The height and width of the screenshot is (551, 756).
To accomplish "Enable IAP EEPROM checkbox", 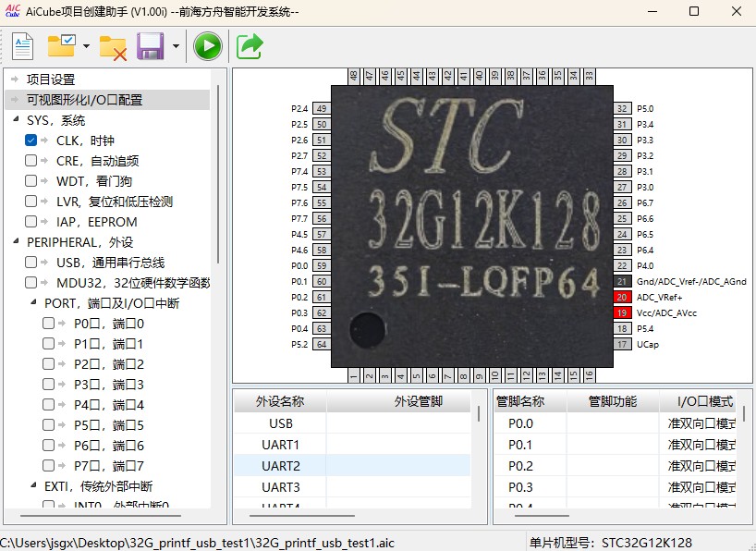I will point(30,222).
